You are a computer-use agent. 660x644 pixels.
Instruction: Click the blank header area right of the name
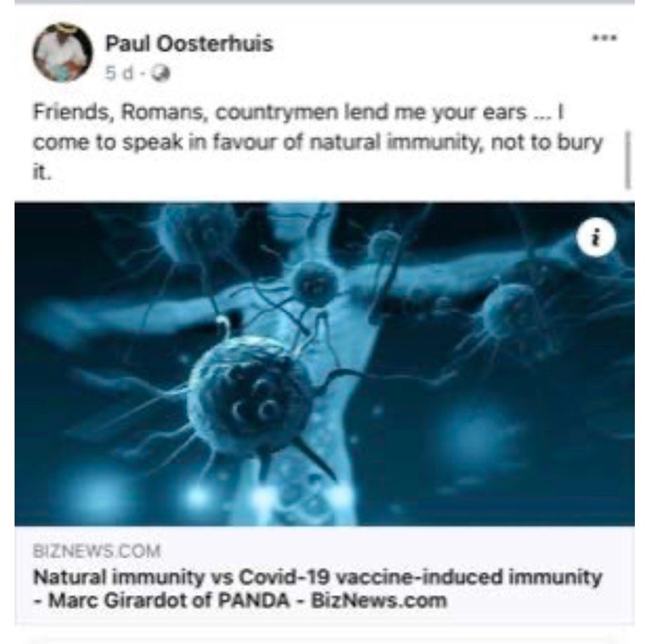coord(429,44)
